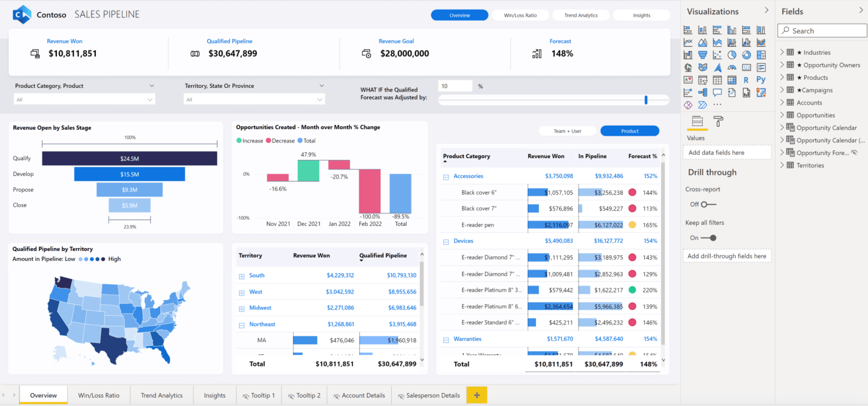This screenshot has height=406, width=868.
Task: Select the Accessories link in the table
Action: tap(468, 176)
